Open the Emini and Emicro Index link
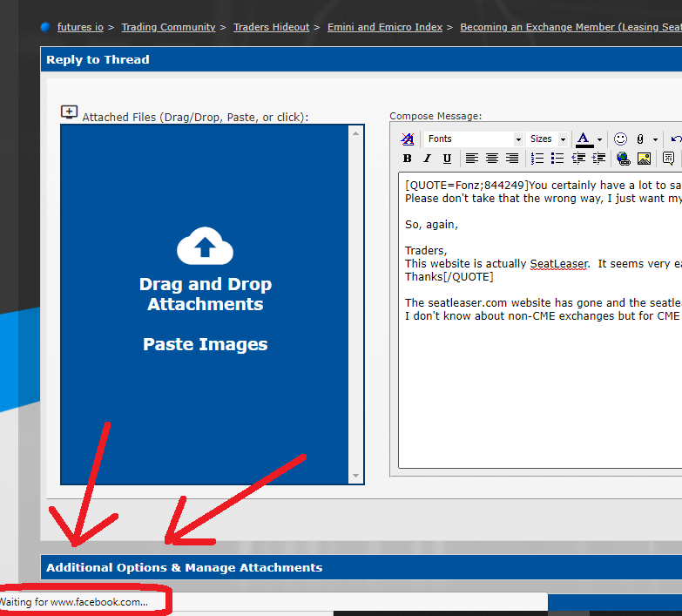The height and width of the screenshot is (616, 682). pos(385,27)
